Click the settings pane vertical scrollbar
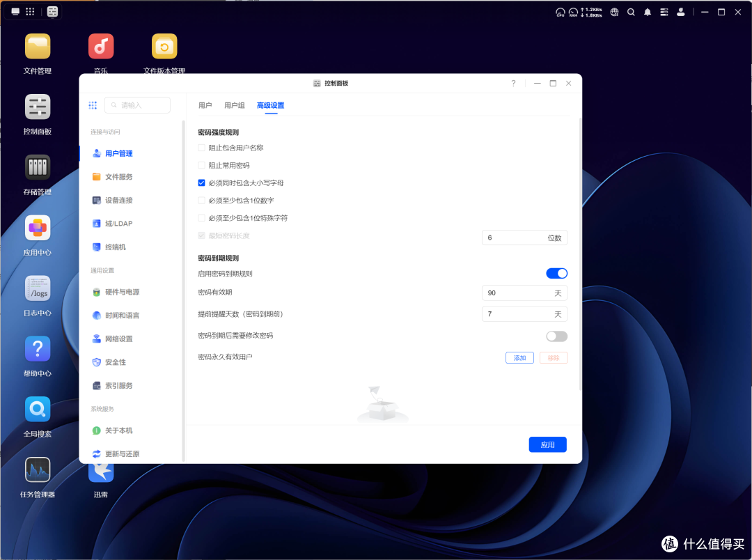Viewport: 752px width, 560px height. coord(580,254)
